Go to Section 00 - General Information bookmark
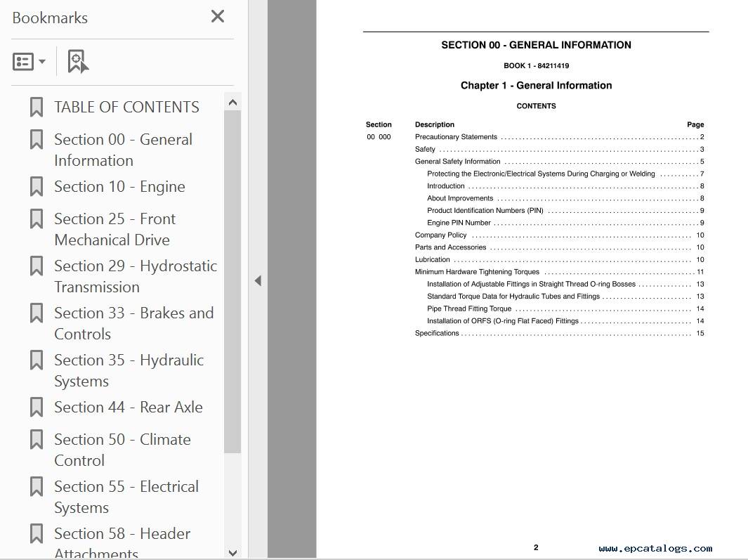The height and width of the screenshot is (560, 748). (123, 150)
